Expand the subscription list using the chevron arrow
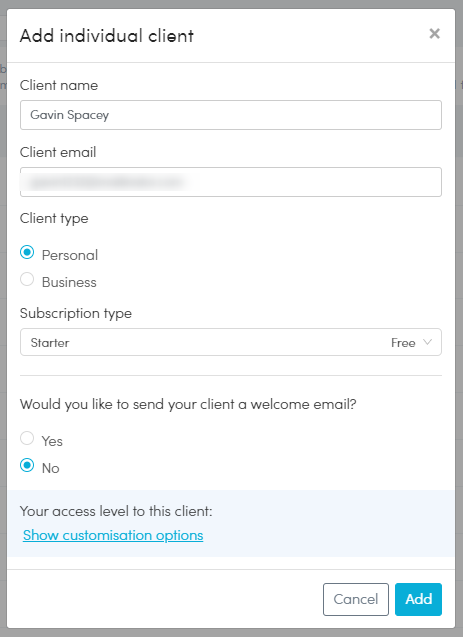Screen dimensions: 463x637 [x=427, y=342]
